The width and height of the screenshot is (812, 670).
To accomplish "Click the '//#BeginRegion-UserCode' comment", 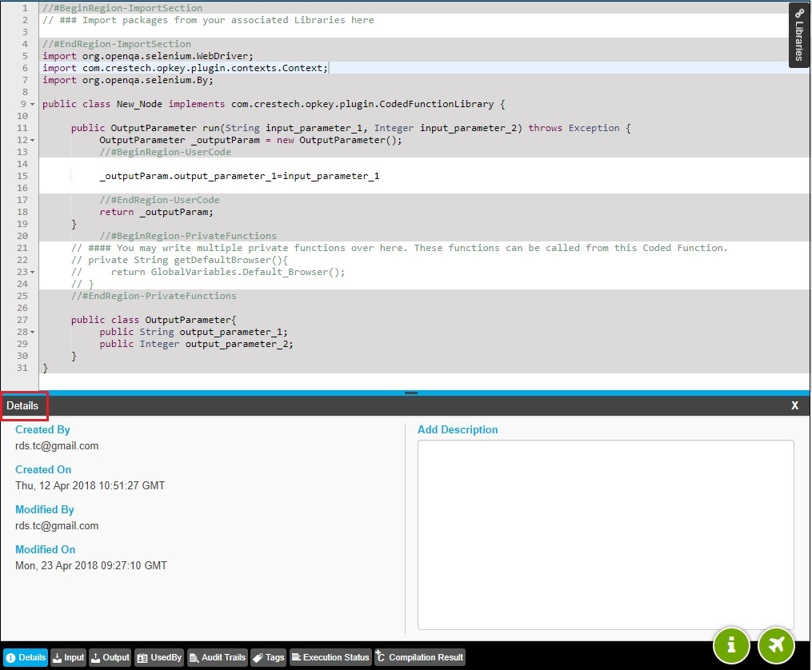I will (x=165, y=152).
